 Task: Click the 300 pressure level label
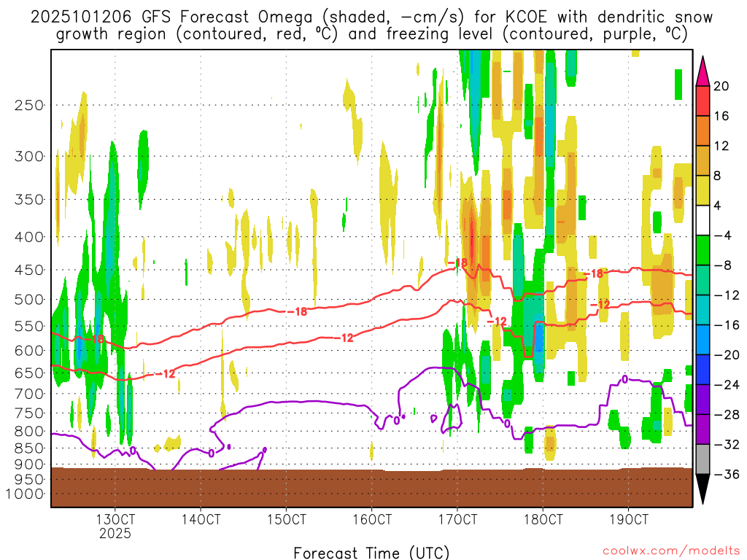tap(29, 156)
